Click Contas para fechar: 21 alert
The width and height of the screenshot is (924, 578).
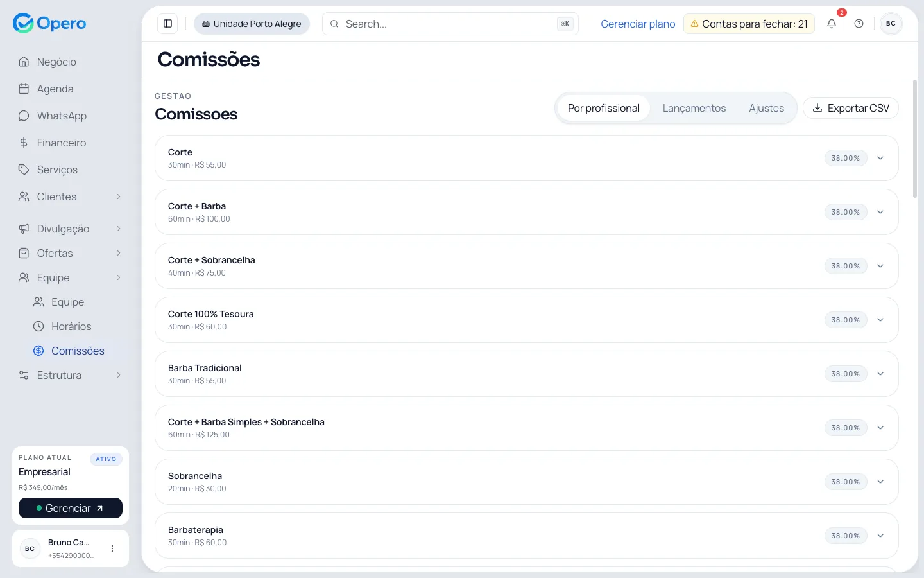pyautogui.click(x=749, y=24)
